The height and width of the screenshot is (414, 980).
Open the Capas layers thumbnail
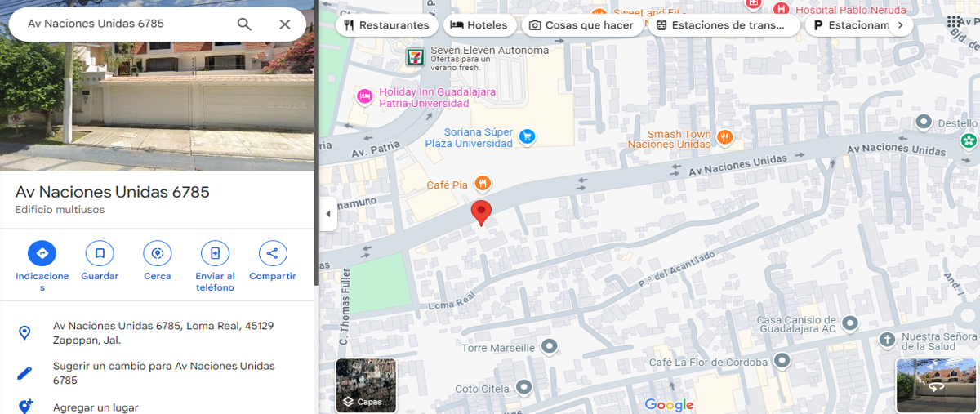tap(366, 385)
